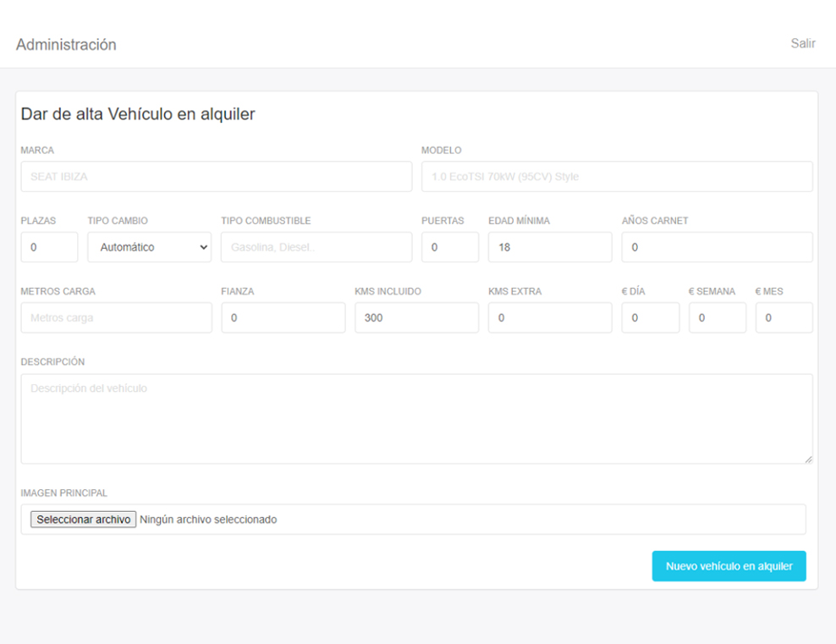Screen dimensions: 836x644
Task: Click the KMS EXTRA input
Action: (550, 317)
